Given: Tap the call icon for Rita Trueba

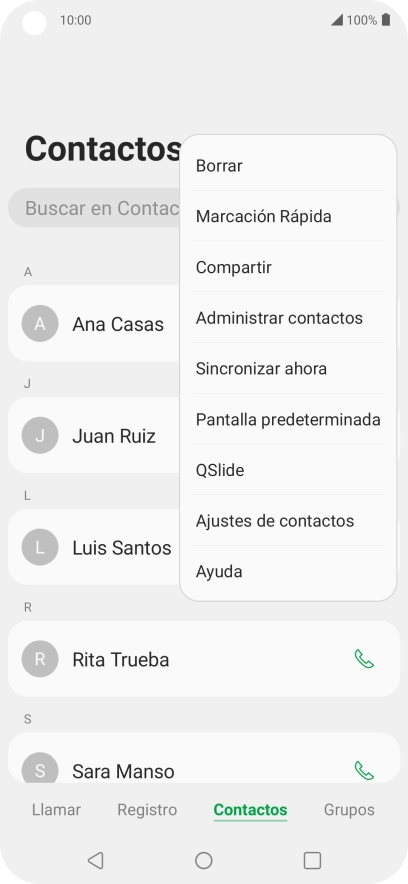Looking at the screenshot, I should (364, 659).
